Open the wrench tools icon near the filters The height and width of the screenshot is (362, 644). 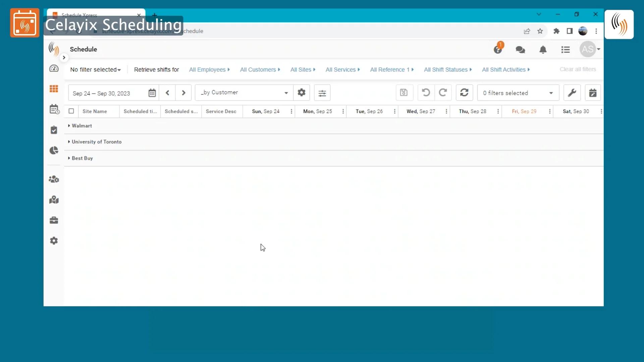click(x=572, y=93)
